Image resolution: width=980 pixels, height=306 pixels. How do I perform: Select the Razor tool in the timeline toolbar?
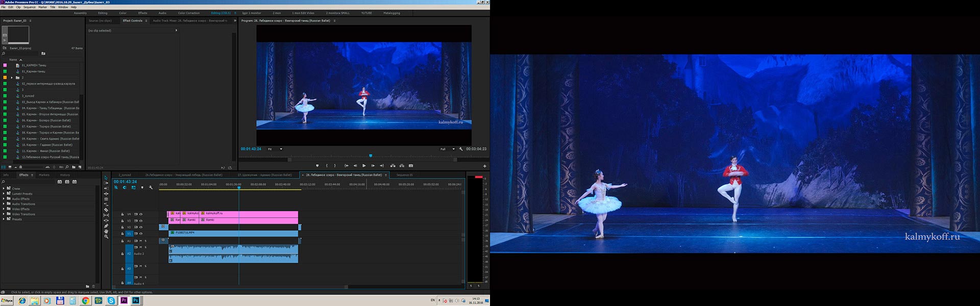point(106,210)
